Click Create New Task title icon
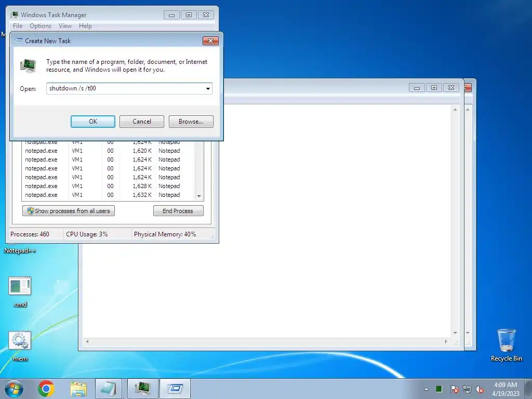The height and width of the screenshot is (399, 532). 19,41
